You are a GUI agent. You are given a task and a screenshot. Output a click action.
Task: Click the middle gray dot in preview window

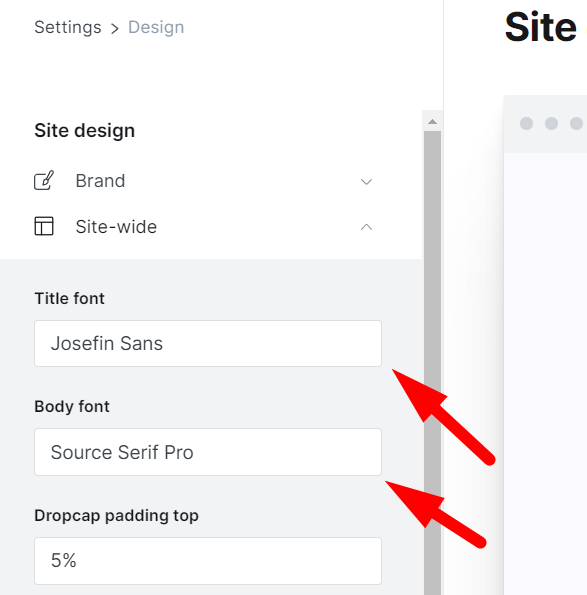[551, 123]
